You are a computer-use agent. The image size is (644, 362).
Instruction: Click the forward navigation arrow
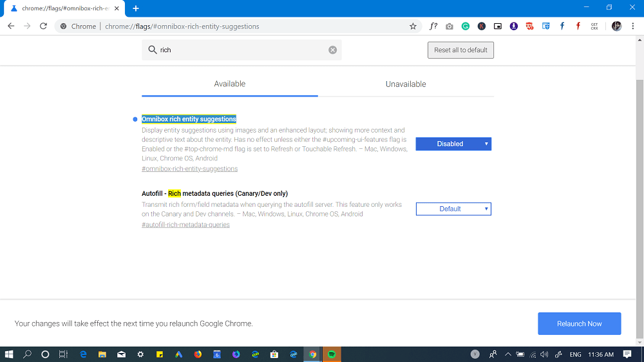(x=27, y=26)
